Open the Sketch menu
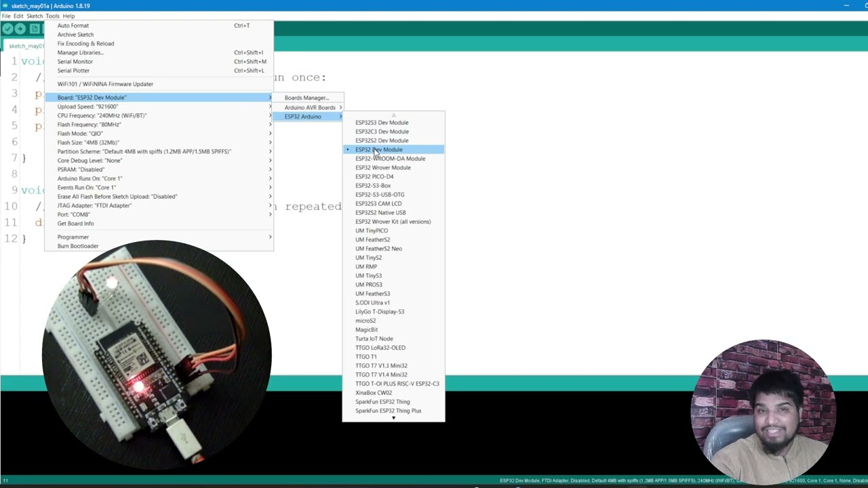868x488 pixels. tap(35, 16)
